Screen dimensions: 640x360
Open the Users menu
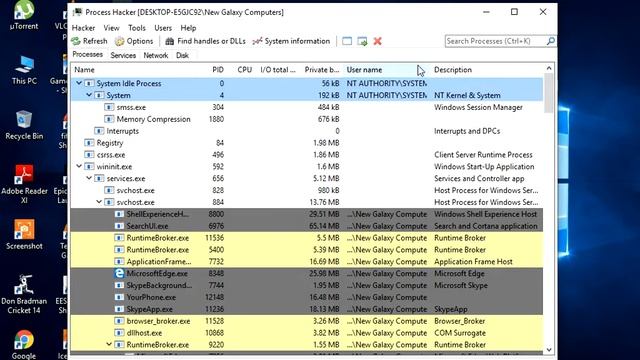[163, 28]
